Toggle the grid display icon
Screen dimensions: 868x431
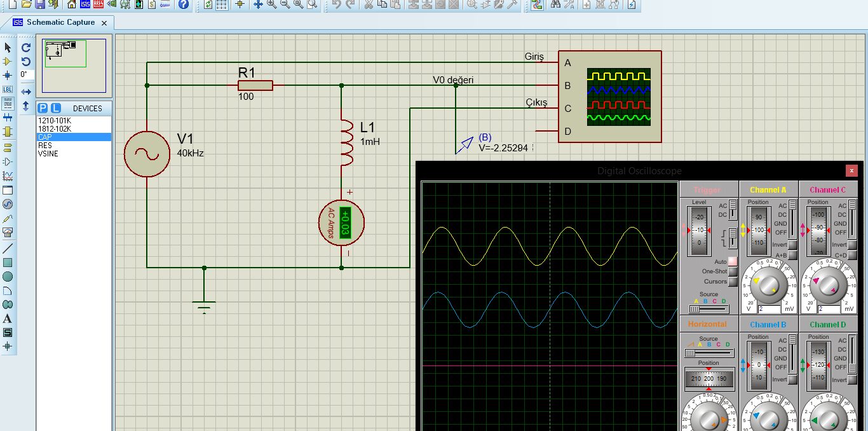tap(221, 4)
